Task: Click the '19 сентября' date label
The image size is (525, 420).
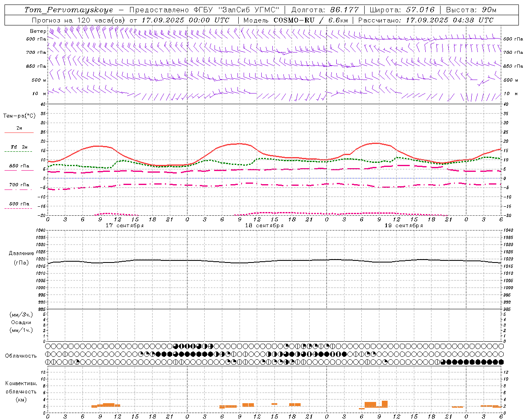Action: (x=404, y=226)
